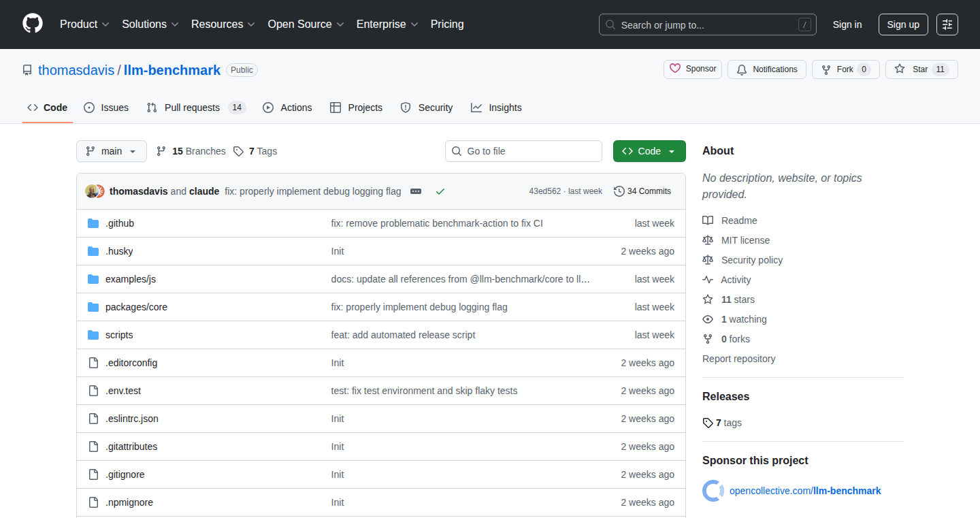The image size is (980, 518).
Task: Open the Pricing page
Action: click(447, 25)
